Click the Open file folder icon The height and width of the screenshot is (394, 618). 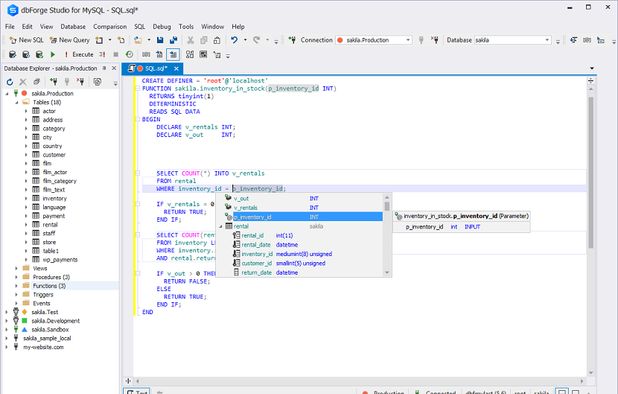pyautogui.click(x=138, y=40)
